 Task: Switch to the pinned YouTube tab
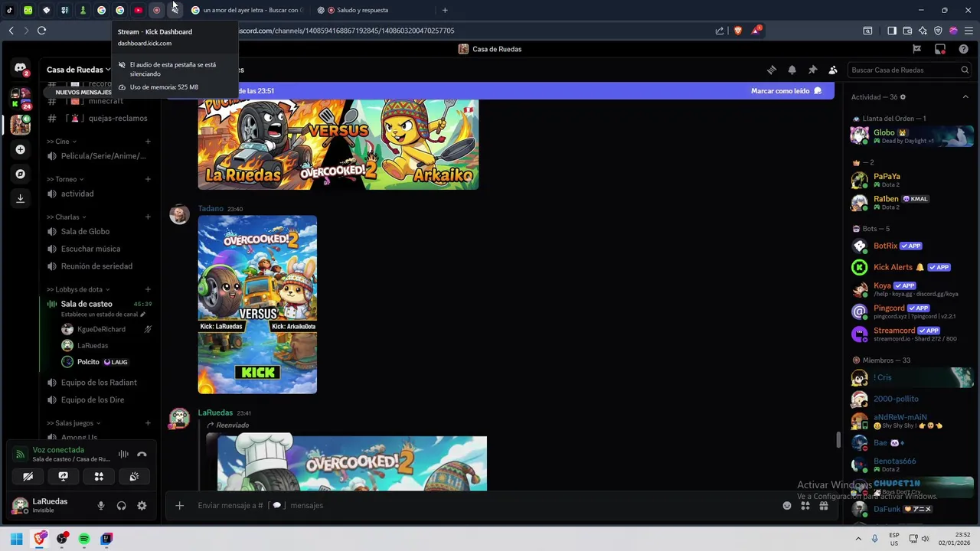click(138, 10)
